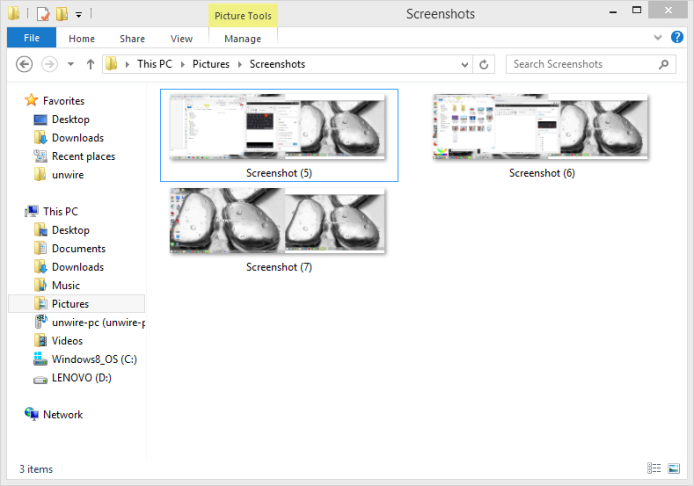The image size is (694, 486).
Task: Go up one folder level with up arrow
Action: 90,64
